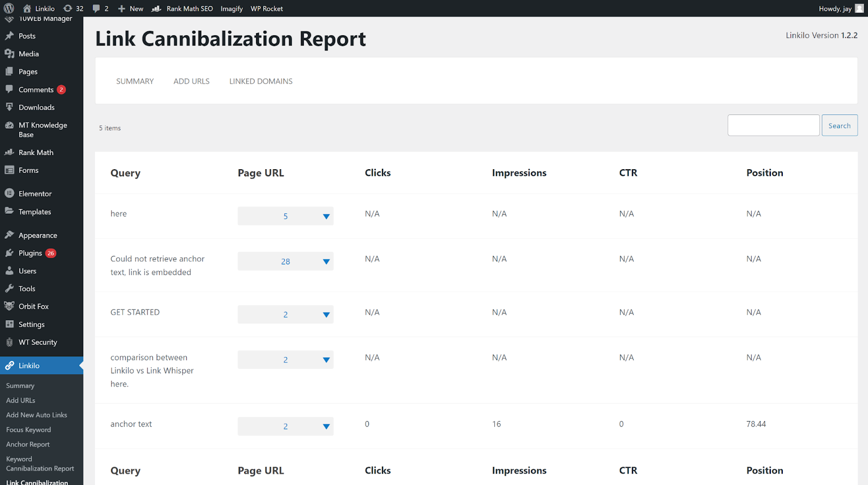Expand Page URL dropdown showing 28

point(285,261)
